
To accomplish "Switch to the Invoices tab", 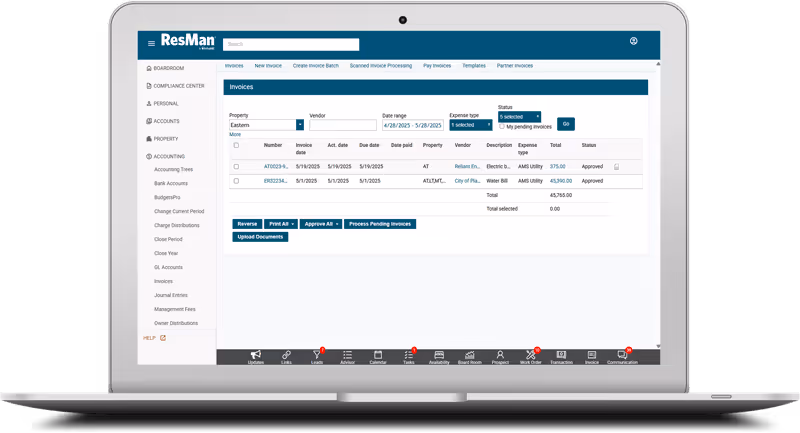I will [x=234, y=66].
